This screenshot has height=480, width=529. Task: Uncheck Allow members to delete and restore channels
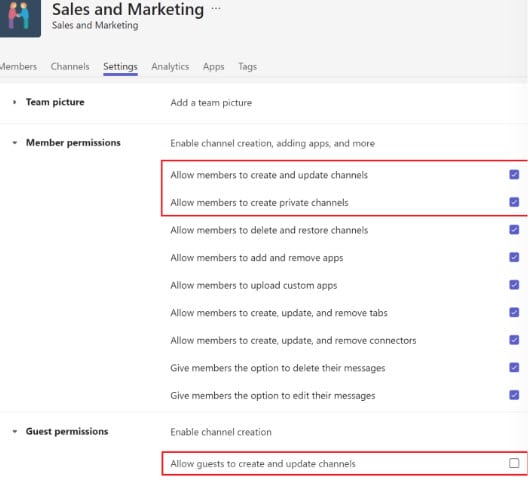click(x=514, y=230)
